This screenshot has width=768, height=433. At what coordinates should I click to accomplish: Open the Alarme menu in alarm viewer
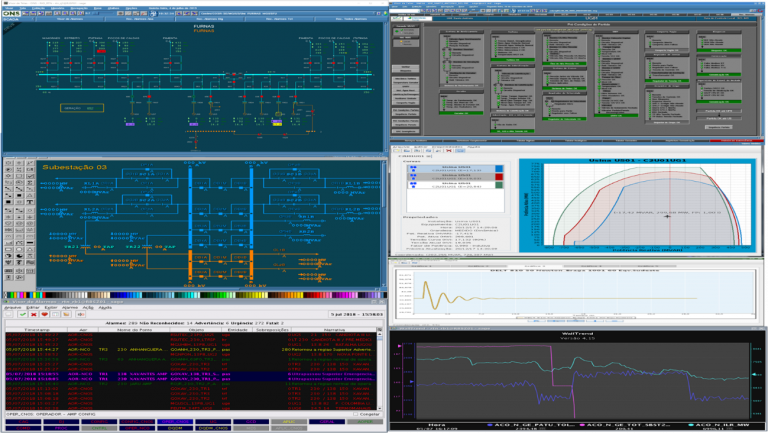69,306
